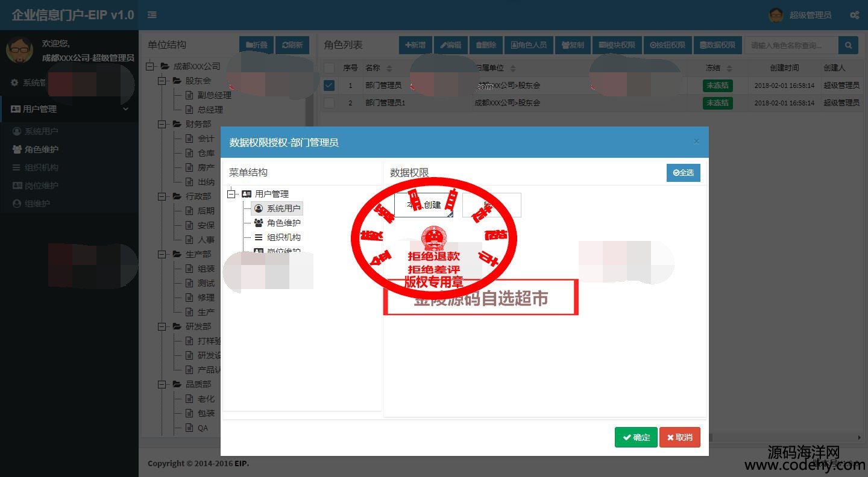Image resolution: width=868 pixels, height=477 pixels.
Task: Open 角色人员 from the role list toolbar
Action: [x=529, y=45]
